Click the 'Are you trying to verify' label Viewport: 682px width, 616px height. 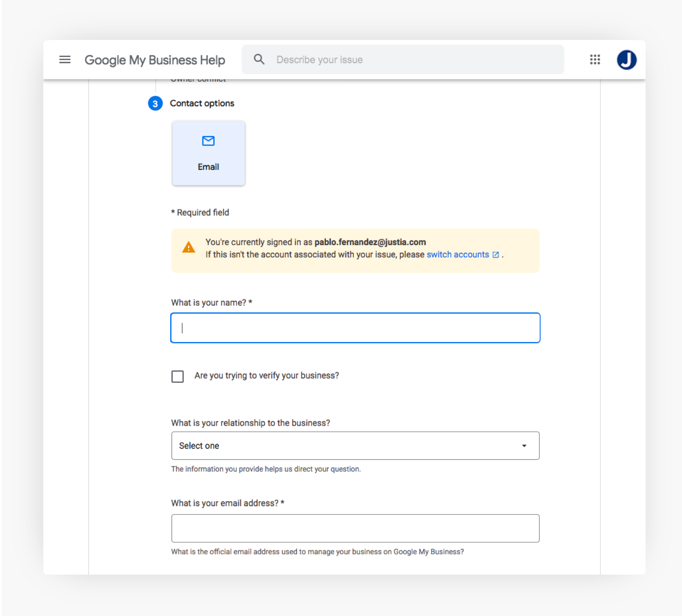[266, 376]
